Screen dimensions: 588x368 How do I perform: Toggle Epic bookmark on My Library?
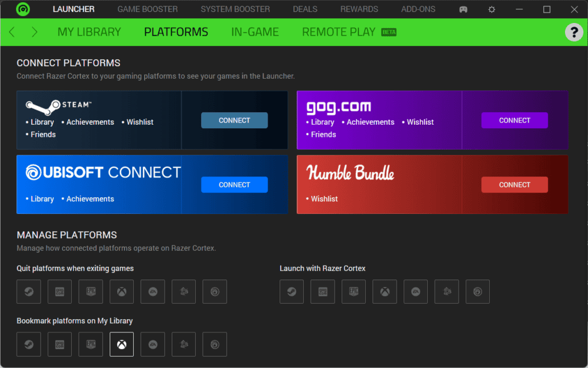point(91,344)
